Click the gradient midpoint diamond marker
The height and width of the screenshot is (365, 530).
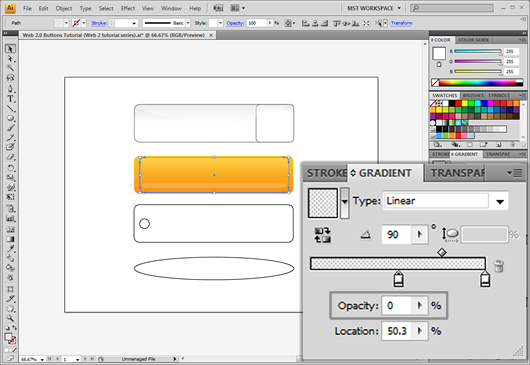(x=442, y=252)
